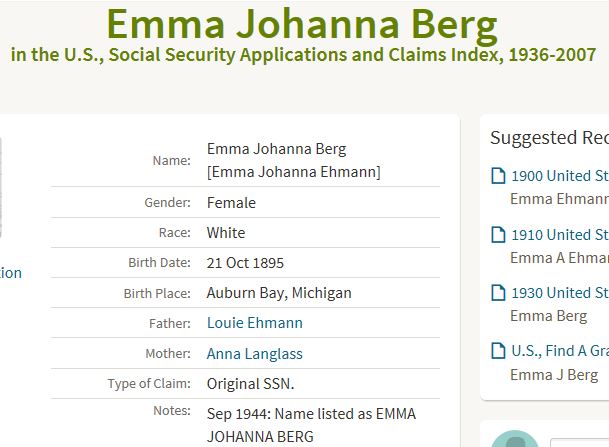Click the partially visible link ending in 'tion'
Image resolution: width=609 pixels, height=447 pixels.
coord(10,273)
